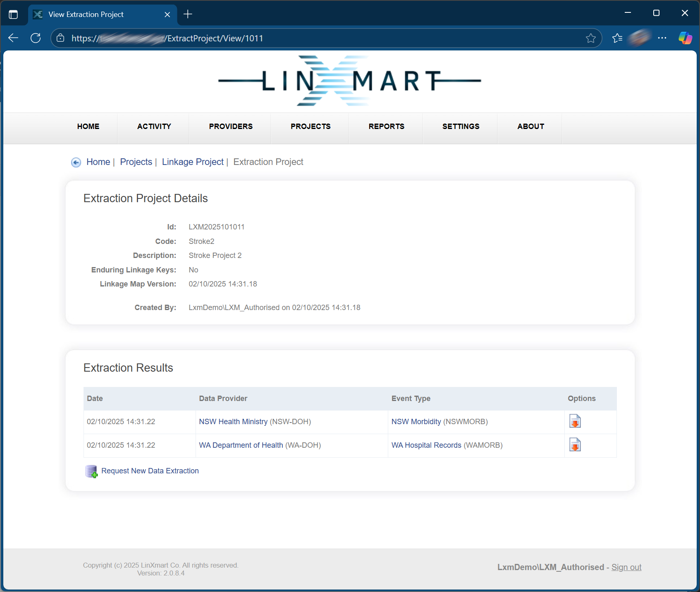Open browser Settings and more menu
The width and height of the screenshot is (700, 592).
tap(662, 38)
